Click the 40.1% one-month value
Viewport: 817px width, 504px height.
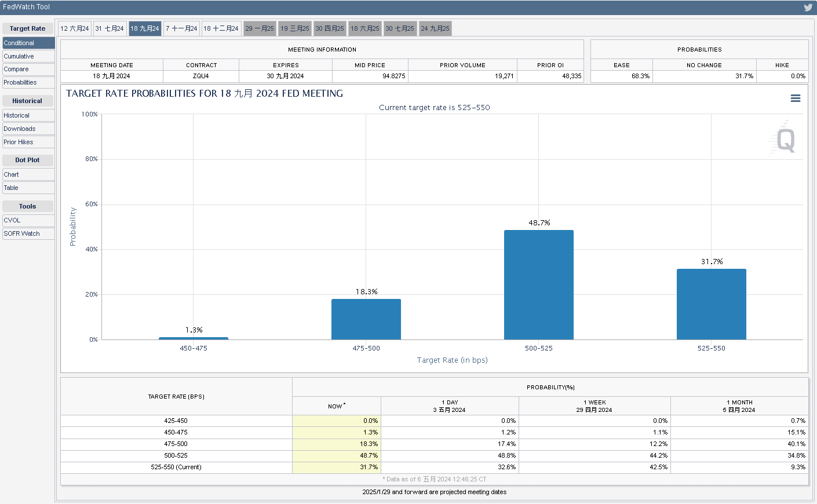click(x=796, y=444)
